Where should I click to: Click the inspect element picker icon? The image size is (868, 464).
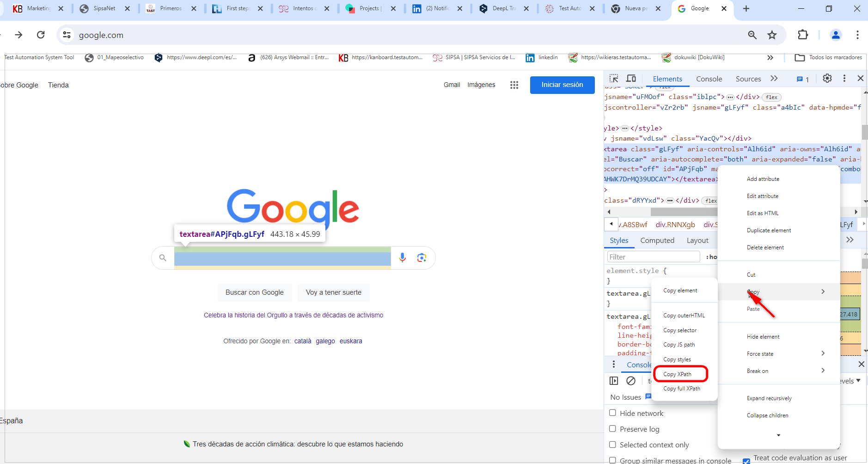tap(614, 79)
